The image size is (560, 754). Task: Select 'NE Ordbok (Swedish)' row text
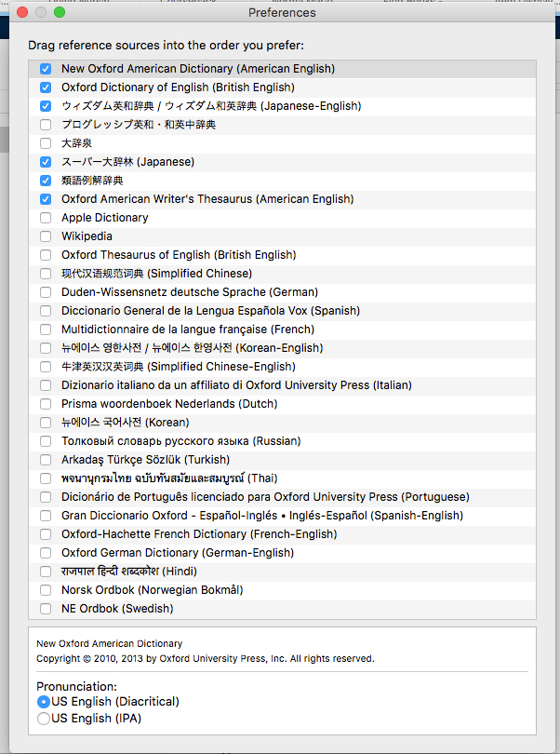tap(117, 609)
